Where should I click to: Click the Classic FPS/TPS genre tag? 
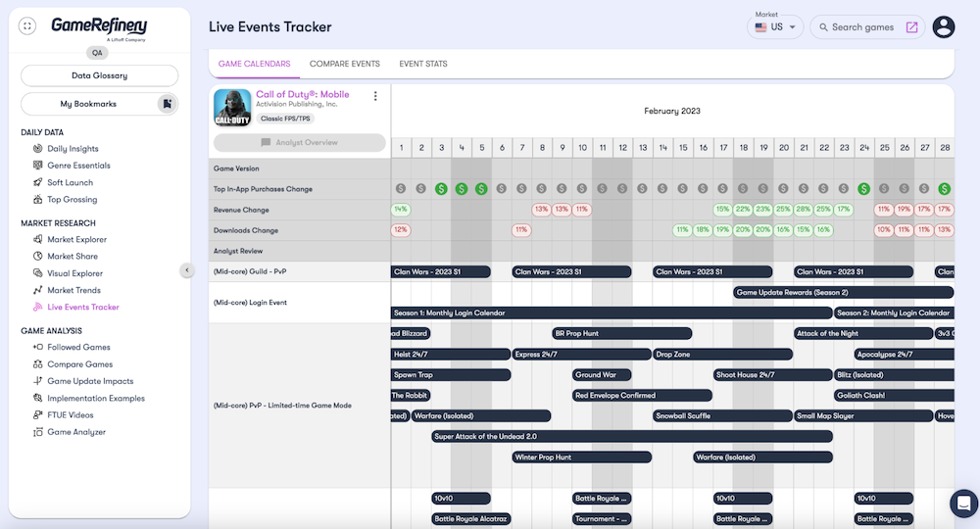285,119
